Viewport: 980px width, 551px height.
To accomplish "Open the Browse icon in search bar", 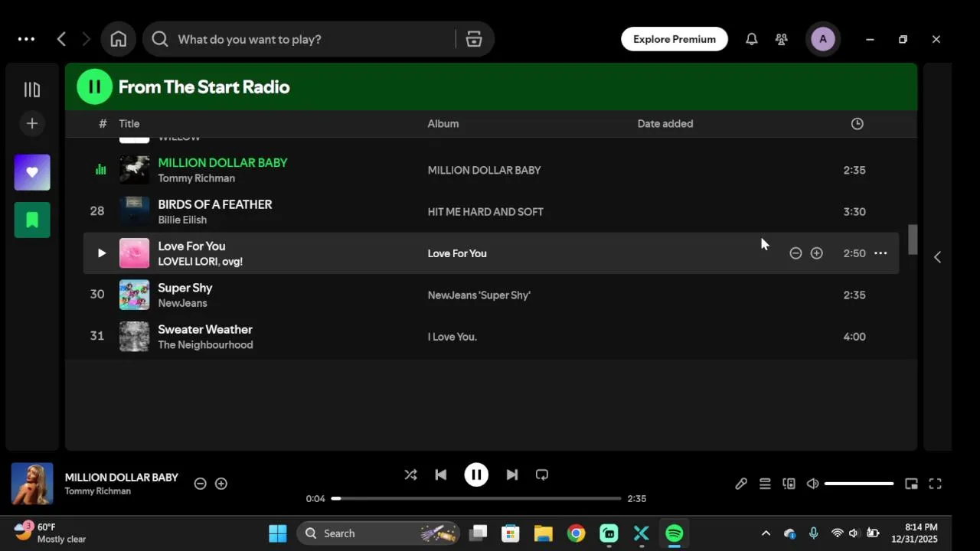I will click(474, 39).
